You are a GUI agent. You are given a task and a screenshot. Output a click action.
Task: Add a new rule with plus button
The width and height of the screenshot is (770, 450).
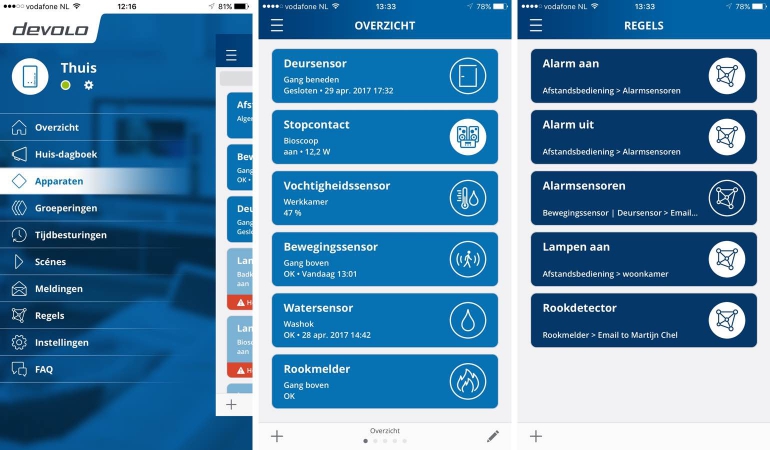(x=536, y=436)
